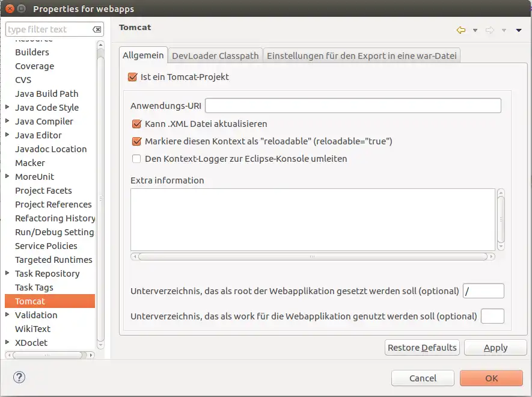Viewport: 532px width, 397px height.
Task: Expand the Validation tree node
Action: (7, 315)
